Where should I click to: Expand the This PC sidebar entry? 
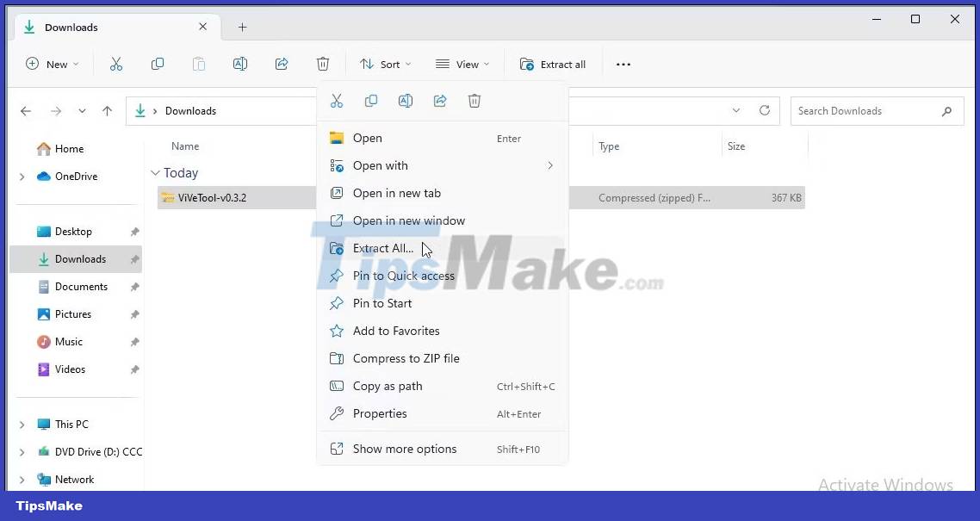[x=22, y=424]
